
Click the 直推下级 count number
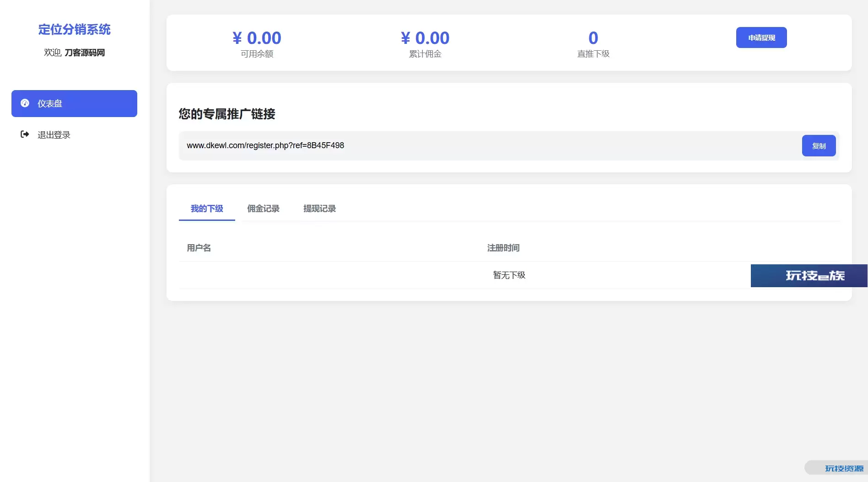tap(593, 38)
